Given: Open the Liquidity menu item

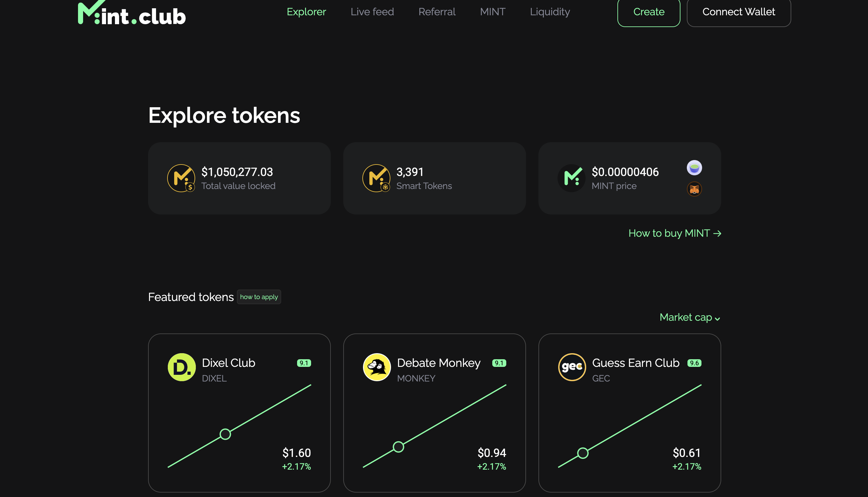Looking at the screenshot, I should [x=550, y=11].
